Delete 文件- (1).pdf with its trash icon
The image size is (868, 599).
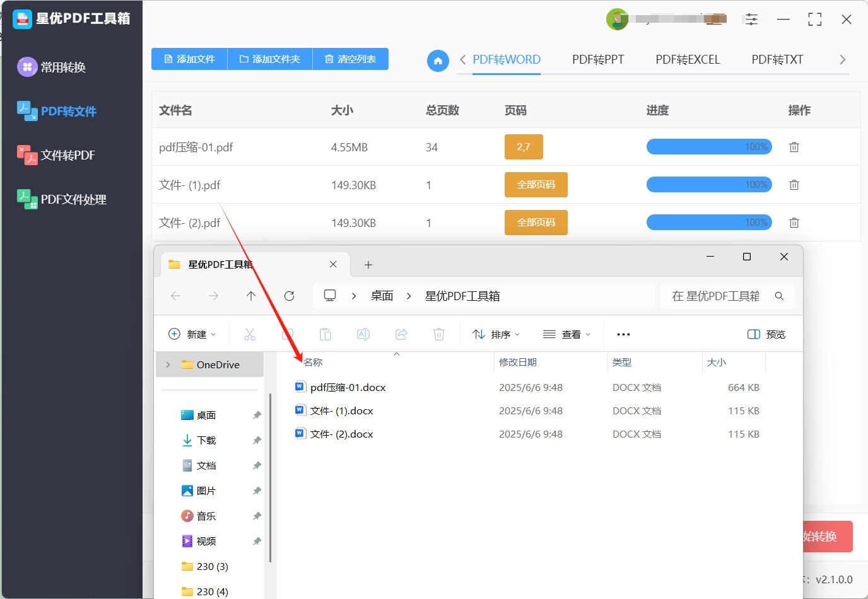794,185
